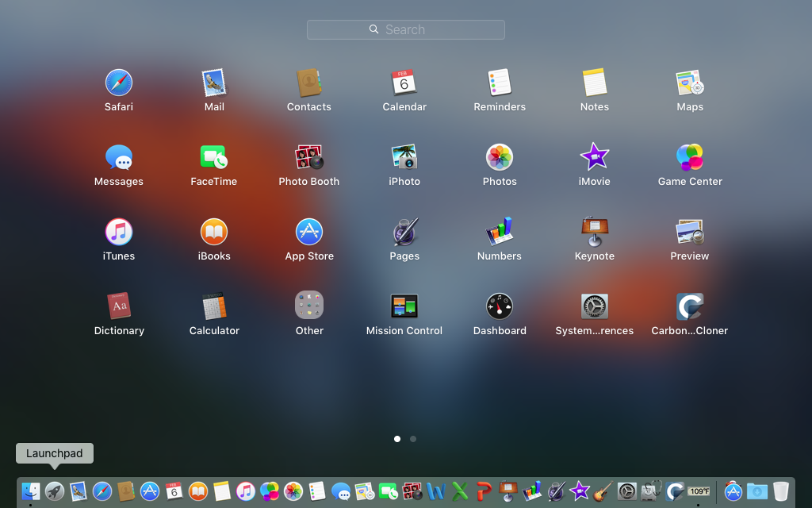Open Carbon Copy Cloner from the Dock
The image size is (812, 508).
coord(675,491)
